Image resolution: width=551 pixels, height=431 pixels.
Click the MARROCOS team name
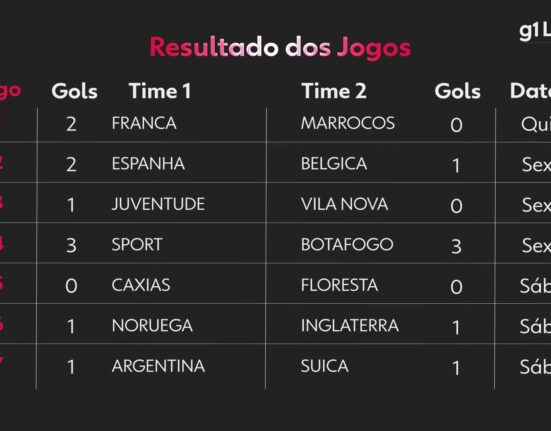point(348,123)
